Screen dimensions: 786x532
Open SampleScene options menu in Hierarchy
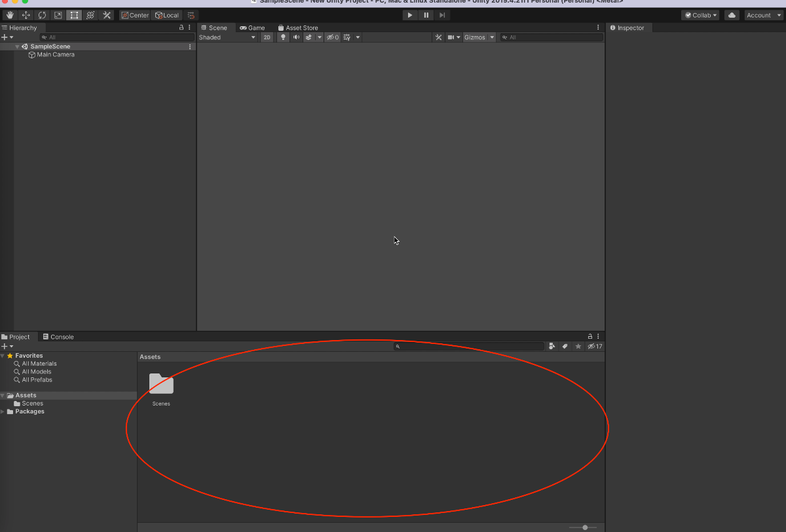pos(190,47)
